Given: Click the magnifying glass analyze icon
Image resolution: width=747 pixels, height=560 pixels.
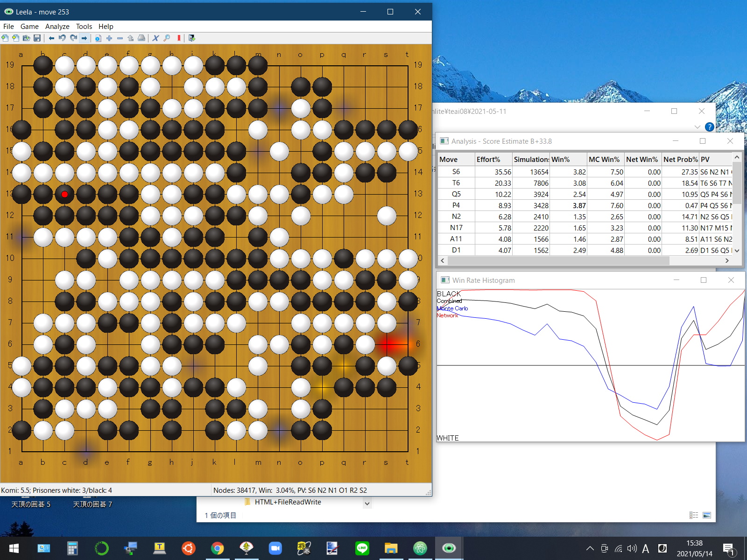Looking at the screenshot, I should point(167,38).
